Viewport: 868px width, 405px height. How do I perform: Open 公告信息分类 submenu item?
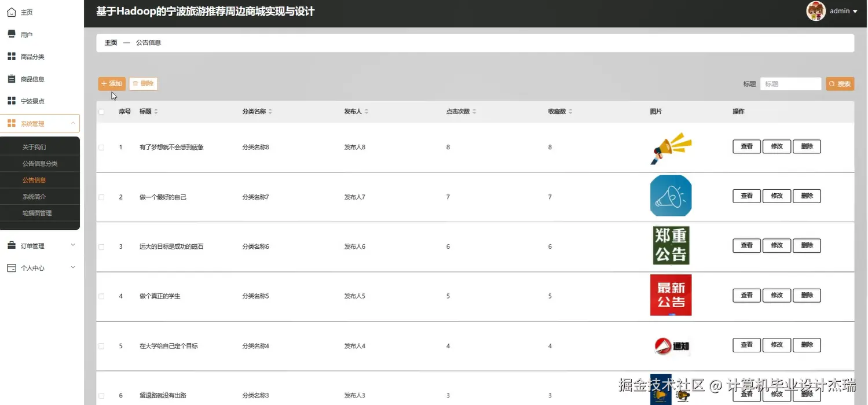coord(40,164)
